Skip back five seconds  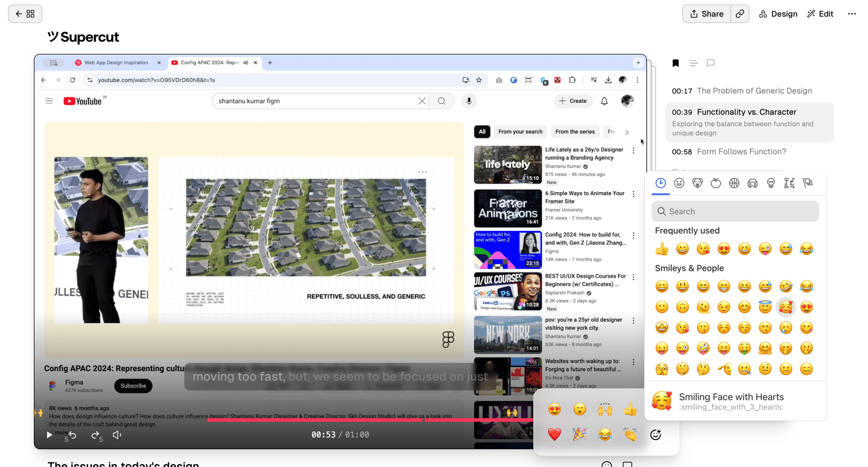point(72,435)
